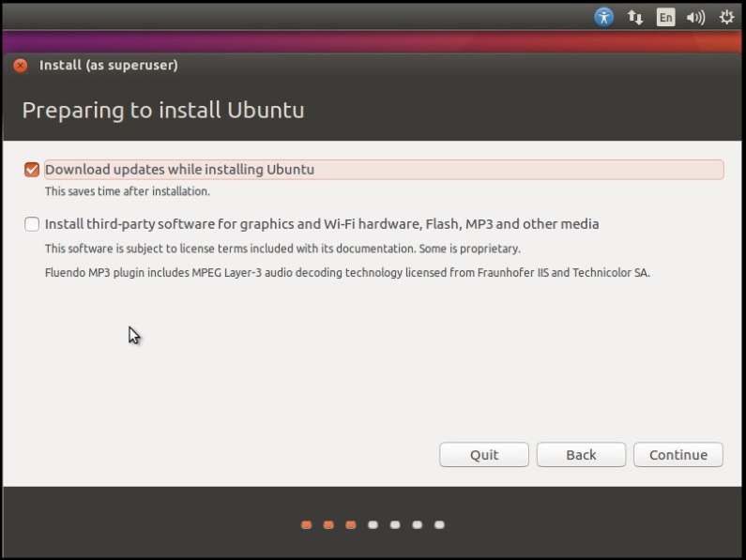The image size is (746, 560).
Task: Open the sound volume indicator
Action: (x=695, y=18)
